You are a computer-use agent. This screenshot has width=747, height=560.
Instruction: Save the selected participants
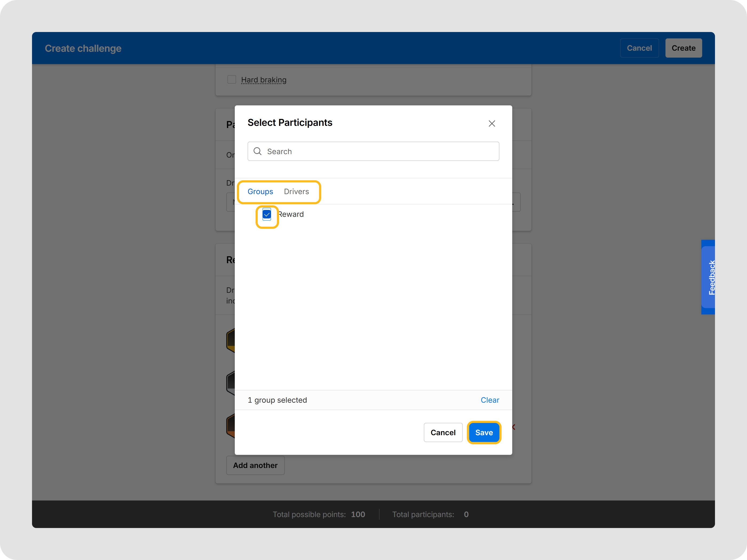click(x=484, y=433)
